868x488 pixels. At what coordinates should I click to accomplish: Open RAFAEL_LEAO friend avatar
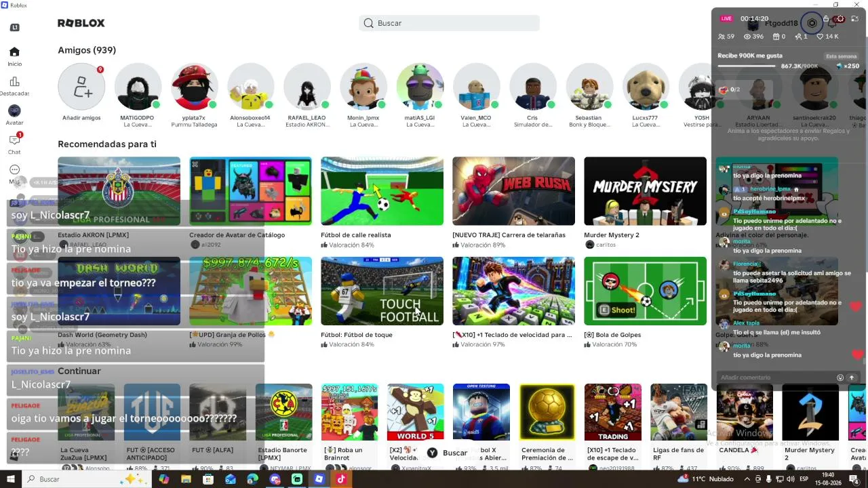pos(307,87)
